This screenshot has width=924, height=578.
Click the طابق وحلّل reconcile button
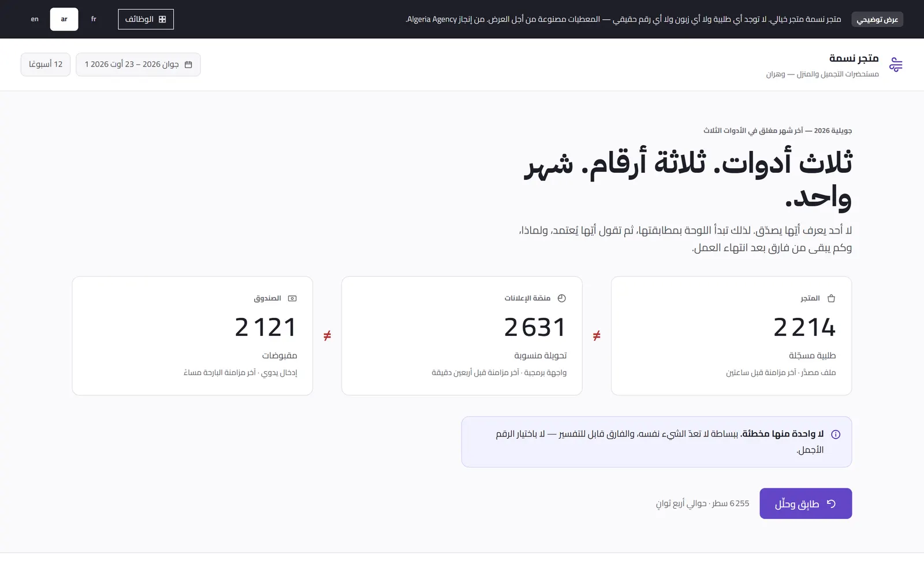pyautogui.click(x=806, y=503)
